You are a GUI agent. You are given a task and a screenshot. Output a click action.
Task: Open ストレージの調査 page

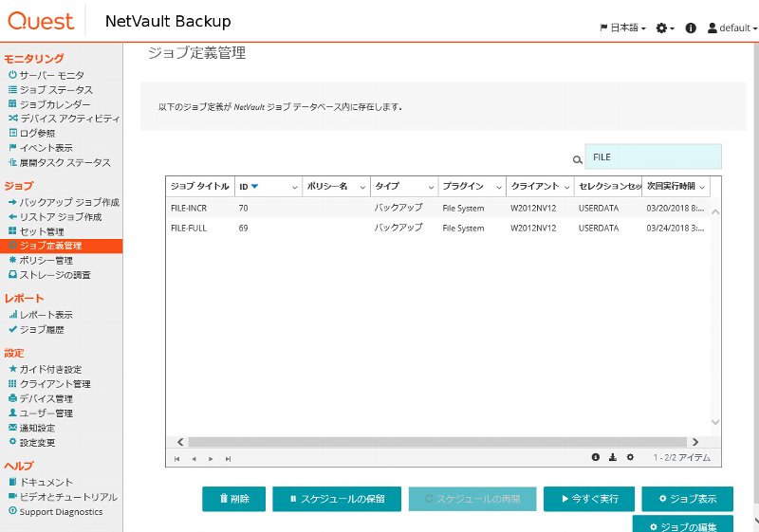point(49,275)
